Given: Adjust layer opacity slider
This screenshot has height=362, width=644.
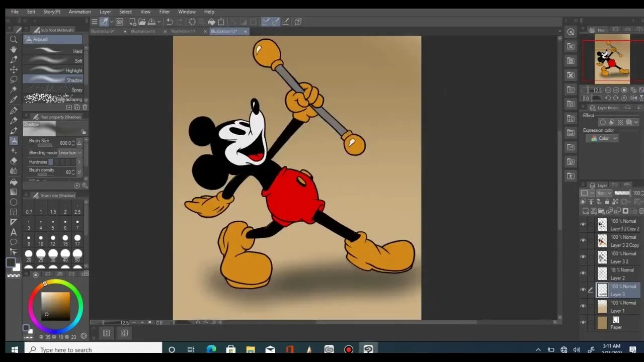Looking at the screenshot, I should click(622, 193).
